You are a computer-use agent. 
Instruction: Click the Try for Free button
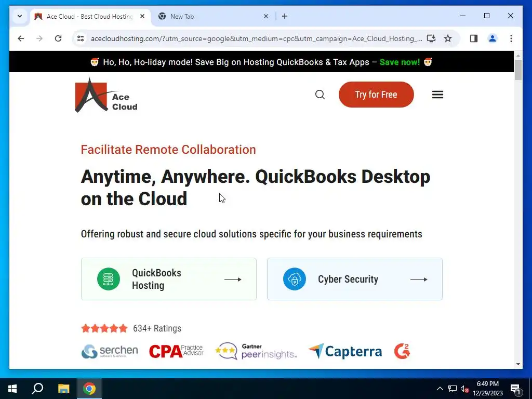(x=376, y=95)
